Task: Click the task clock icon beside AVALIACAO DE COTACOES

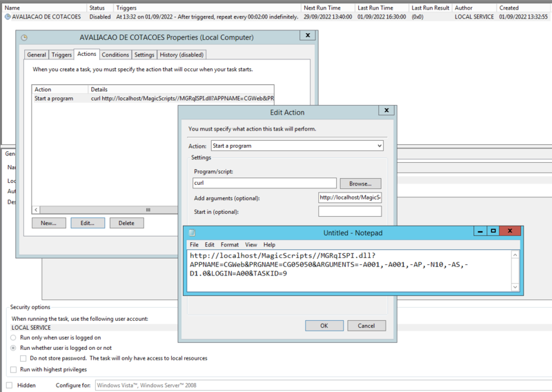Action: click(8, 17)
